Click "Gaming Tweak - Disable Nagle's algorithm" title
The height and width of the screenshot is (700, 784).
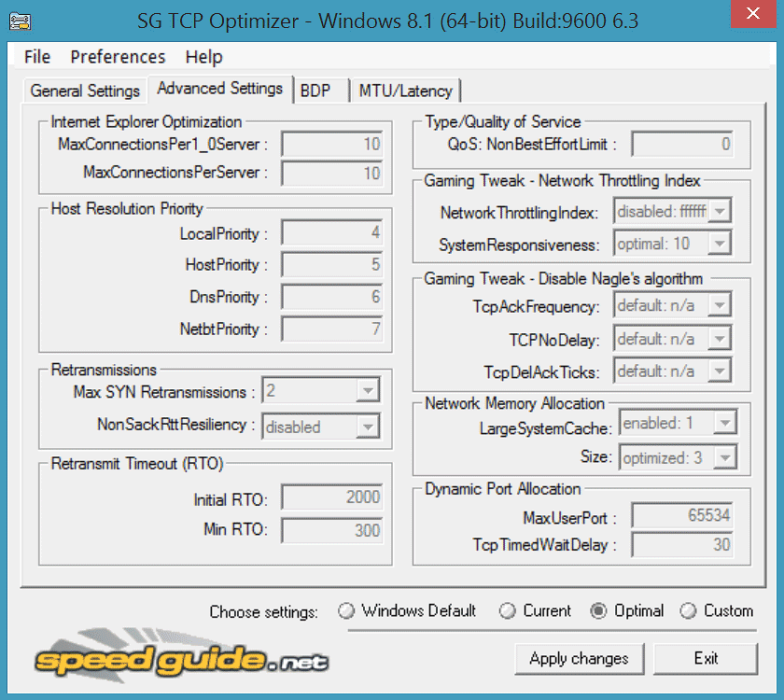[x=564, y=278]
